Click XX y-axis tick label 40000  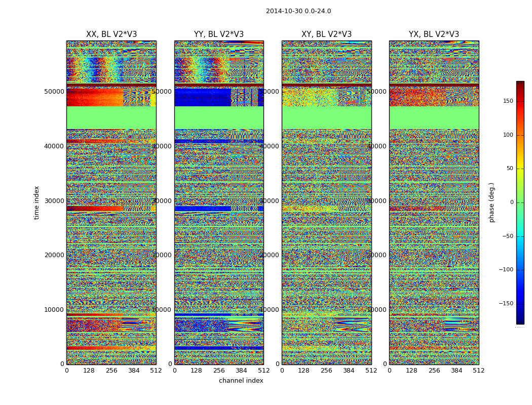point(54,146)
